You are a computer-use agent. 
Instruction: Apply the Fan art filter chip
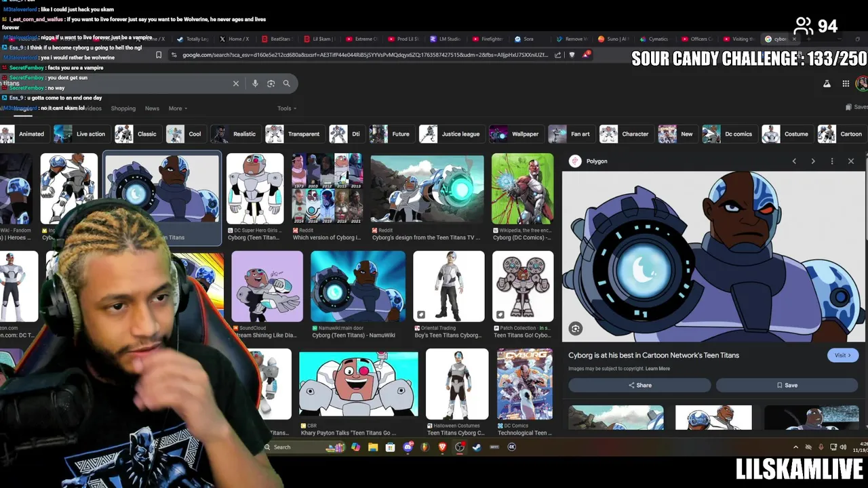click(571, 134)
